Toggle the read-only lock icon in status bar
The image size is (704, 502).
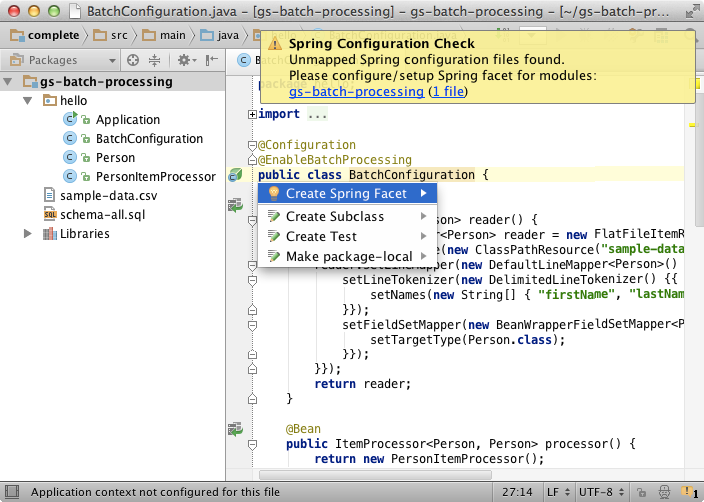[x=639, y=493]
